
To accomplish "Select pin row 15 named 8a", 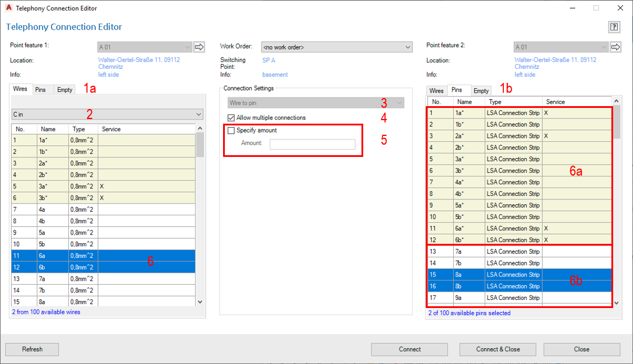I will (520, 275).
